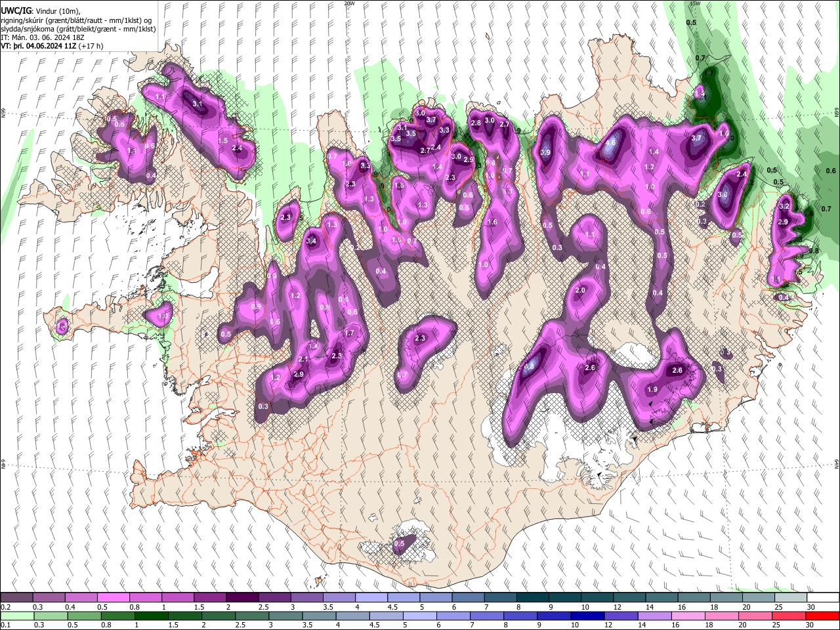
Task: Click the 20W longitude label at top
Action: (x=349, y=3)
